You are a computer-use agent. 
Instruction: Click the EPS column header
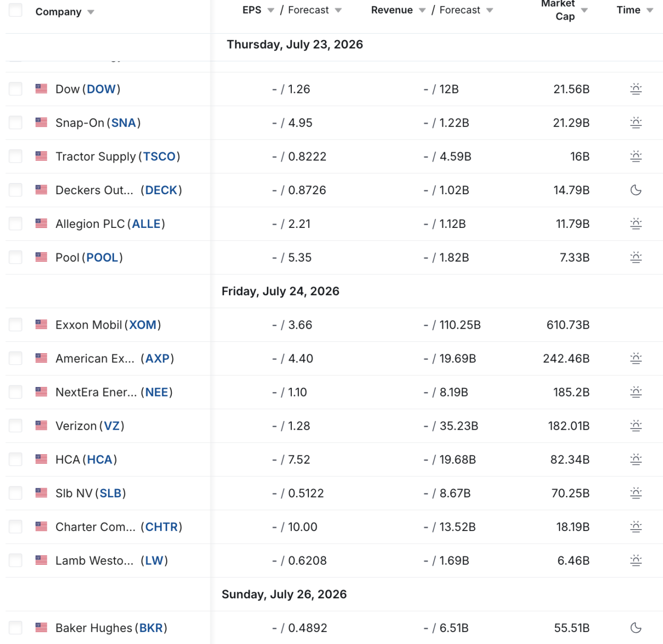pyautogui.click(x=252, y=10)
